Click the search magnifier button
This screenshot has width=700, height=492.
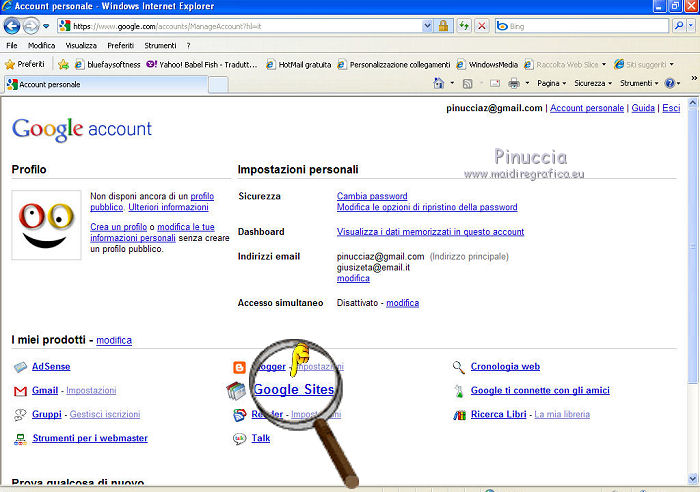click(679, 26)
